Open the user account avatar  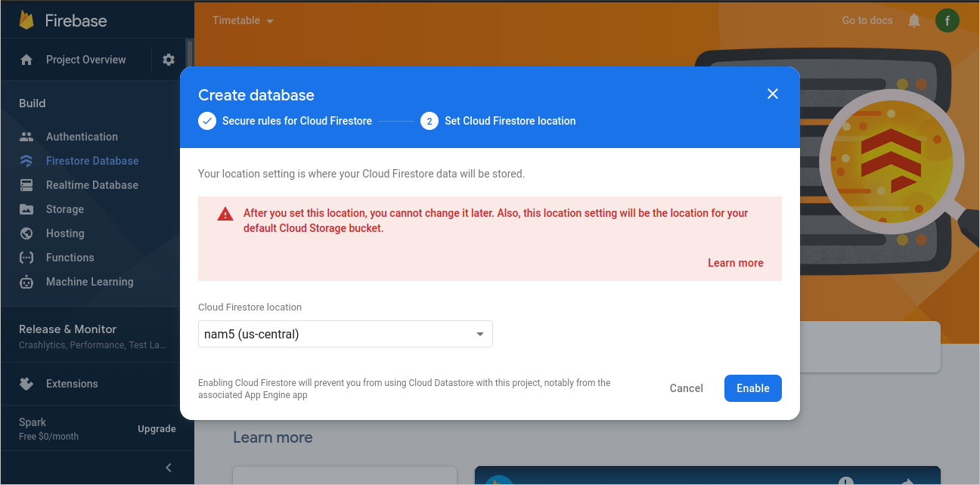coord(947,20)
